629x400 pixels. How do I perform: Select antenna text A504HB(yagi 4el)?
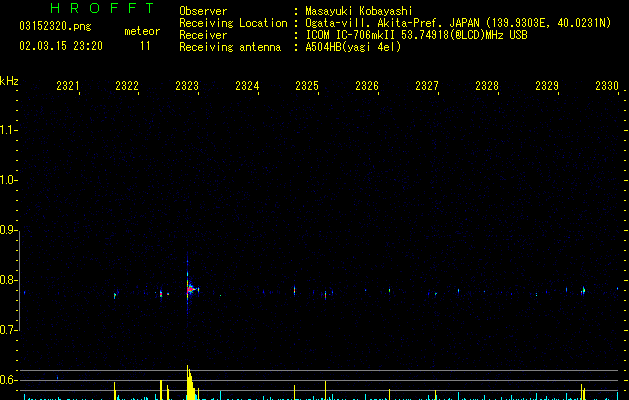[353, 47]
